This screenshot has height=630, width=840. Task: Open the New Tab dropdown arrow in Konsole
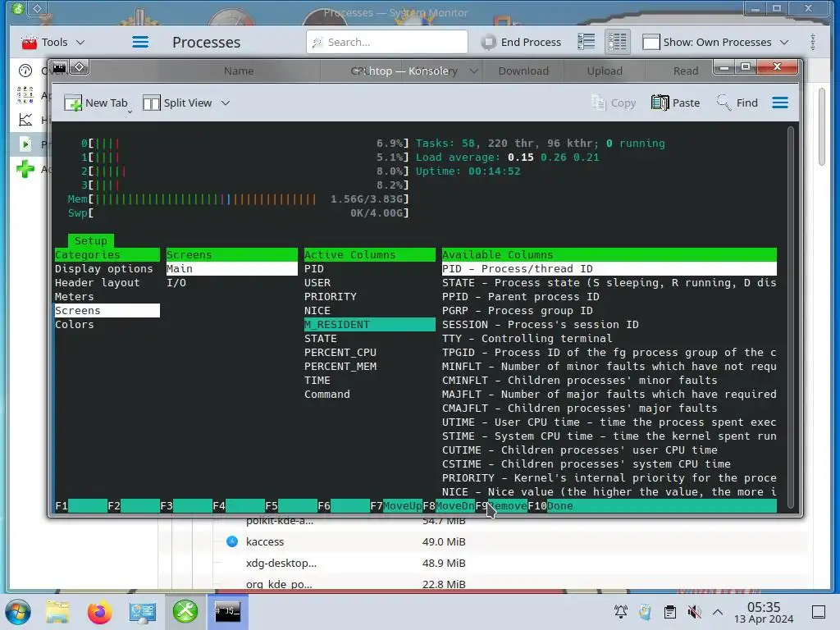pos(130,112)
